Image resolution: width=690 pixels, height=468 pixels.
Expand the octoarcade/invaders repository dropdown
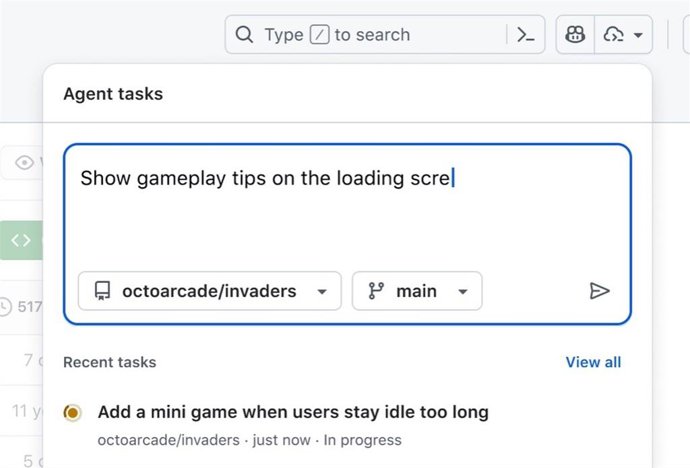[321, 292]
